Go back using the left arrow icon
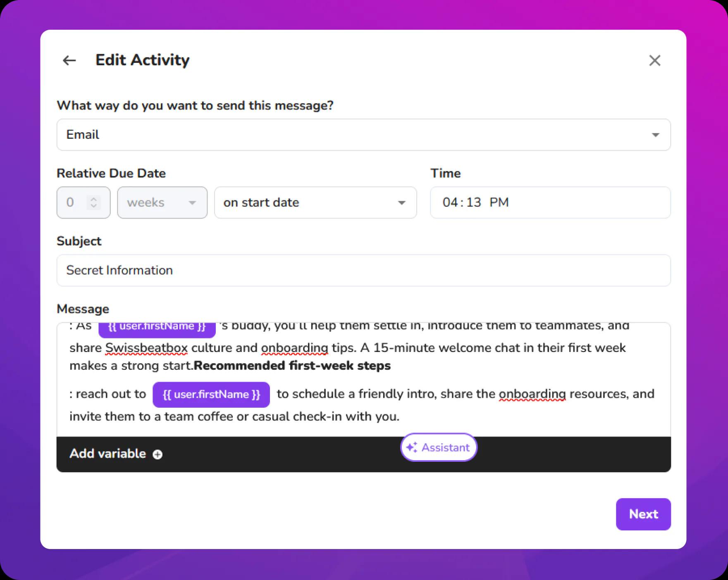This screenshot has height=580, width=728. click(x=69, y=61)
